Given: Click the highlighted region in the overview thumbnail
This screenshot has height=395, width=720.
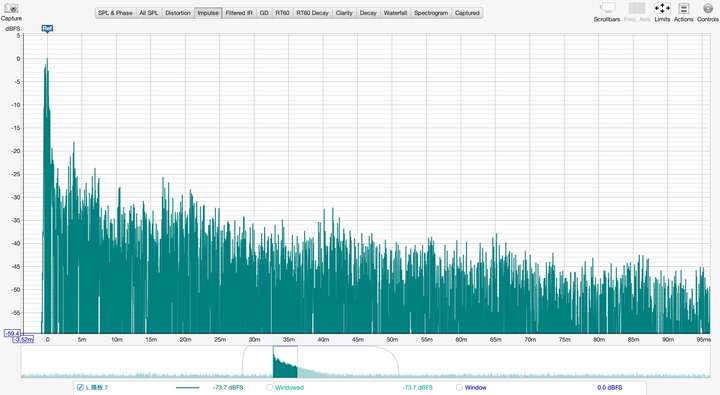Looking at the screenshot, I should (x=285, y=362).
